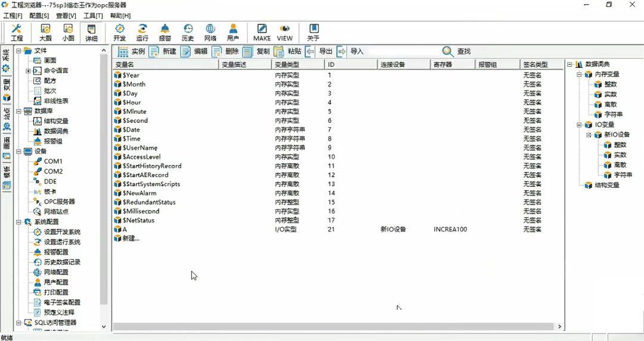This screenshot has width=644, height=341.
Task: Click the MAKE toolbar icon
Action: click(262, 32)
